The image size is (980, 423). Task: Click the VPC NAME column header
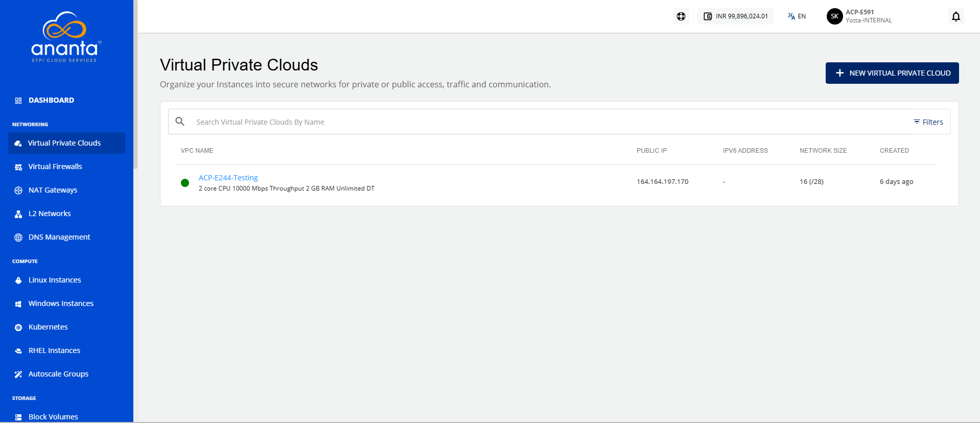(197, 151)
